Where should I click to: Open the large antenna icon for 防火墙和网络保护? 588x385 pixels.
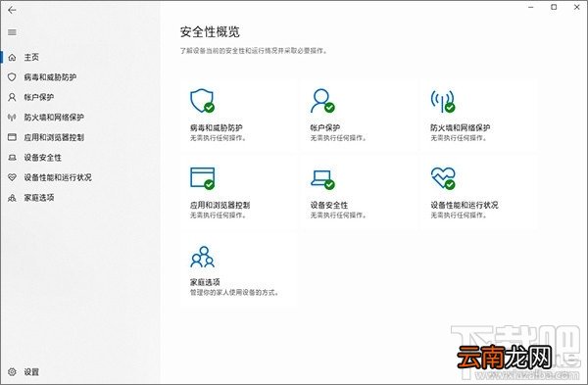443,101
